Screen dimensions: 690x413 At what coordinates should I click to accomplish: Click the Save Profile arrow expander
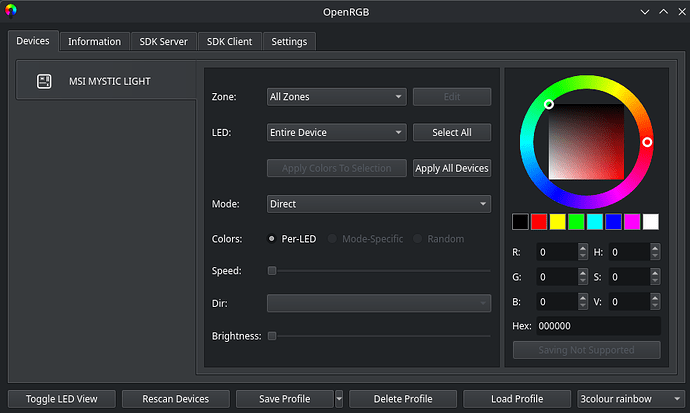point(339,399)
